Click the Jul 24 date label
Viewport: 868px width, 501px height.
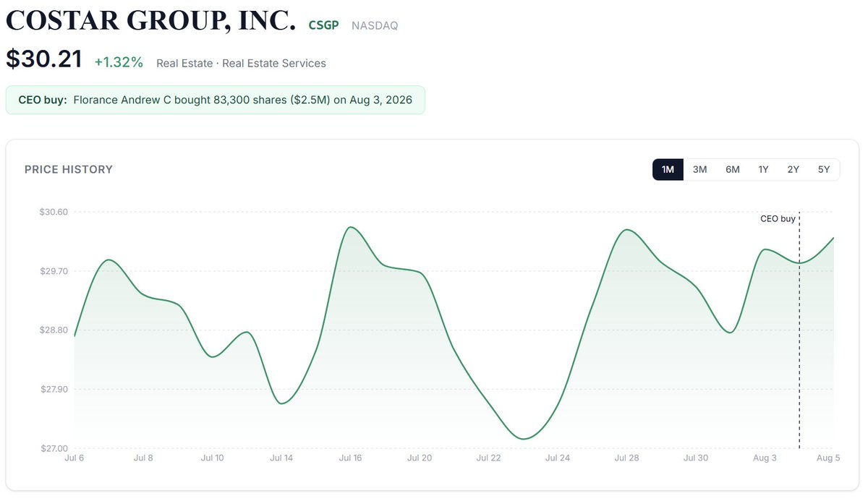click(x=558, y=458)
